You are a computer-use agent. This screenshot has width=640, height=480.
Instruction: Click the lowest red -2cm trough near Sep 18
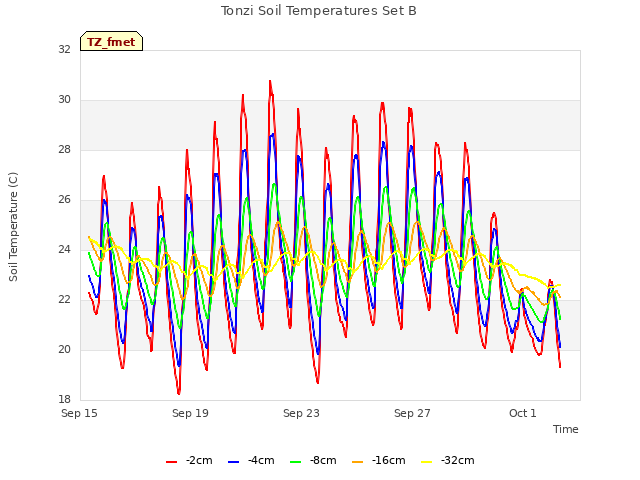pyautogui.click(x=179, y=393)
